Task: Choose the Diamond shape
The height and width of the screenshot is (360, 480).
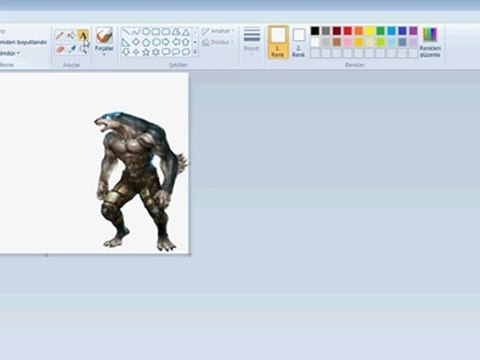Action: [136, 42]
